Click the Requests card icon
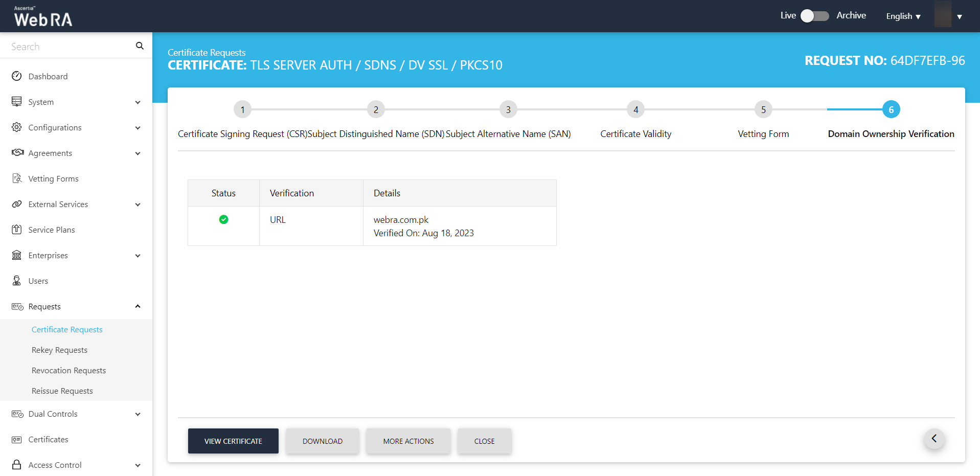 [x=17, y=306]
